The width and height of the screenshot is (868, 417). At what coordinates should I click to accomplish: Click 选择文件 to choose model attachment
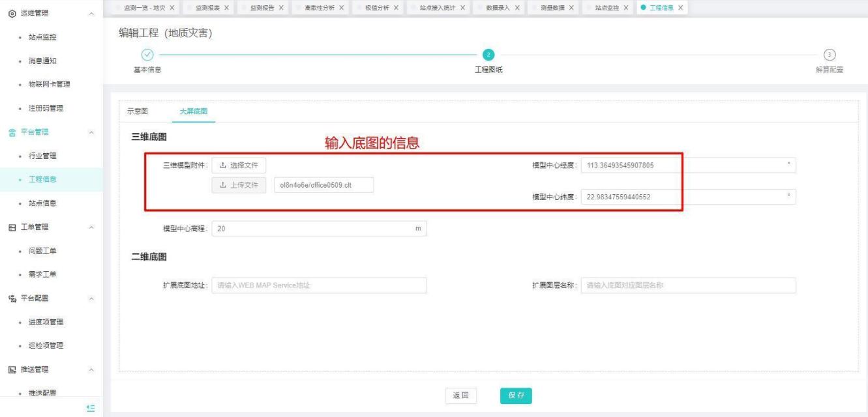[x=239, y=165]
